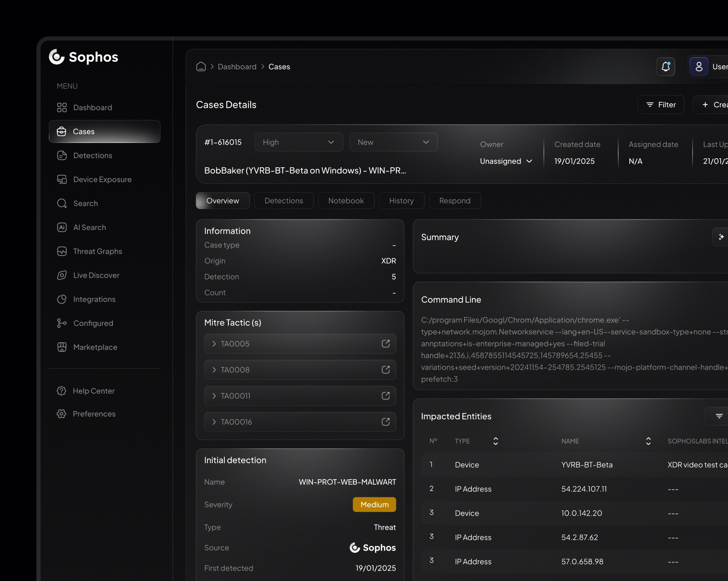The image size is (728, 581).
Task: Expand the TA00016 tactic chevron
Action: click(214, 422)
